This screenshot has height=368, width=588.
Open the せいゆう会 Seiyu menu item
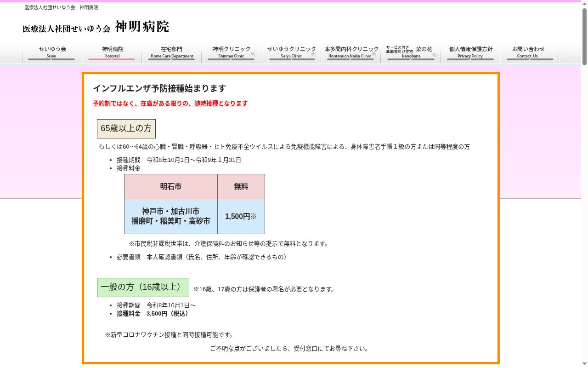(52, 53)
